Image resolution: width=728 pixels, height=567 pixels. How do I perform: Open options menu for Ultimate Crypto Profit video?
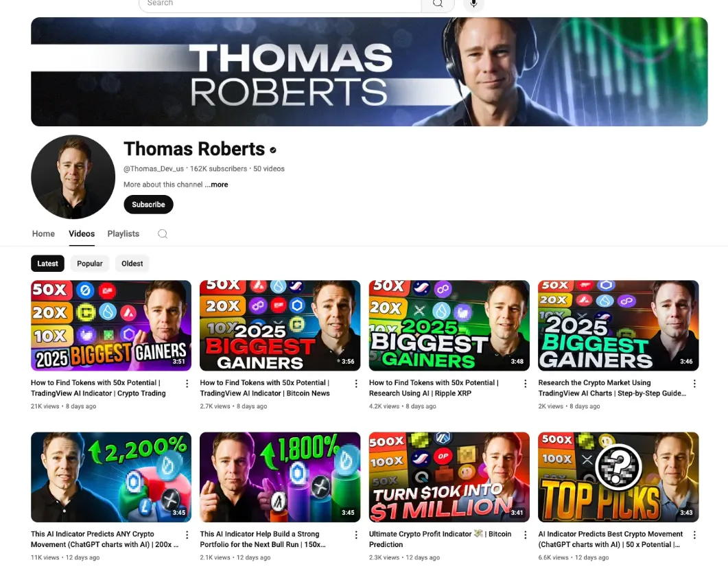pos(525,535)
